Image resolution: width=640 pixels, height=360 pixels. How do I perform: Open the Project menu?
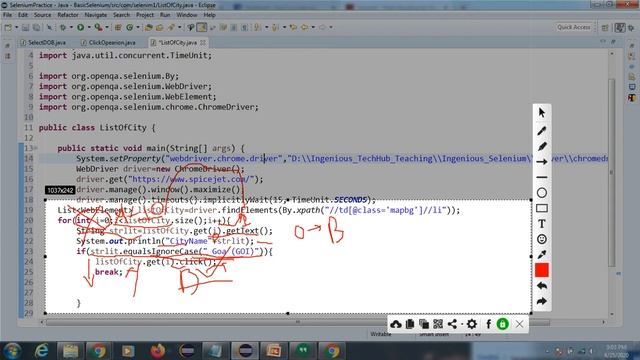click(x=145, y=15)
